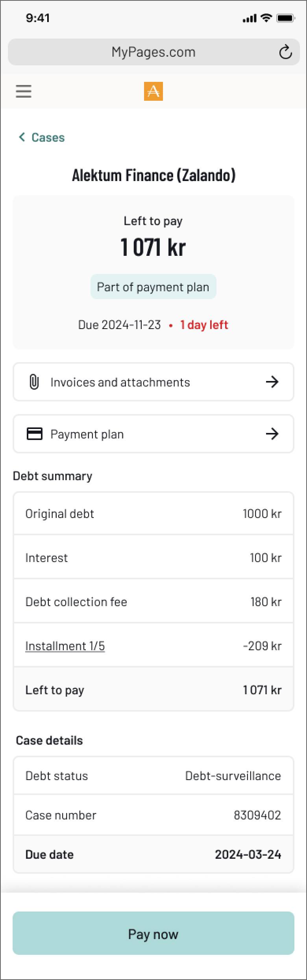Select the case number 8309402

click(257, 815)
